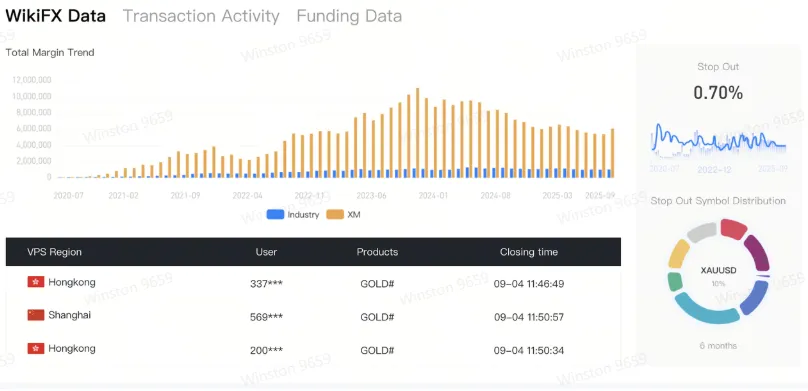Switch to the Funding Data tab

349,16
